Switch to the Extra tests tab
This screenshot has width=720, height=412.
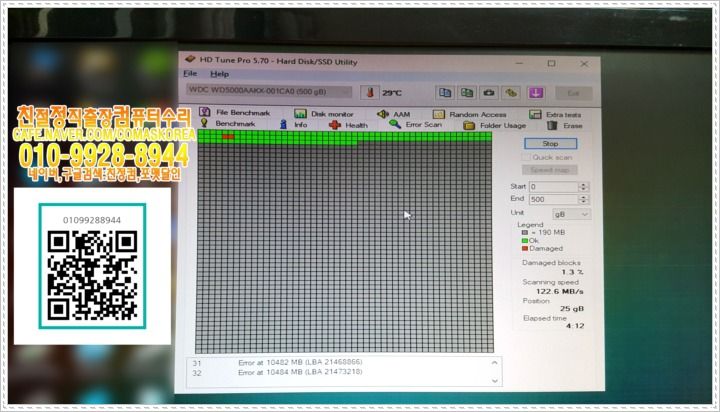coord(555,114)
